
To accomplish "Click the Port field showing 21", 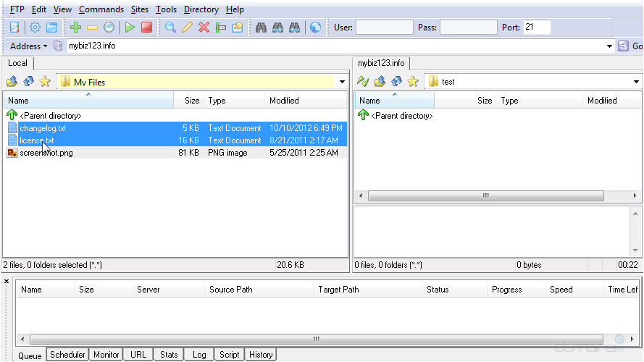I will (x=537, y=27).
